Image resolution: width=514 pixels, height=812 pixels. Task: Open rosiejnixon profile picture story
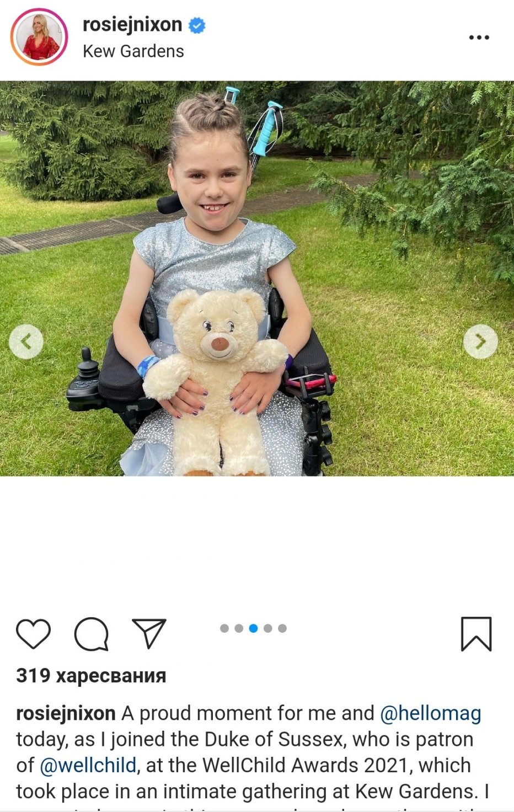[x=39, y=37]
